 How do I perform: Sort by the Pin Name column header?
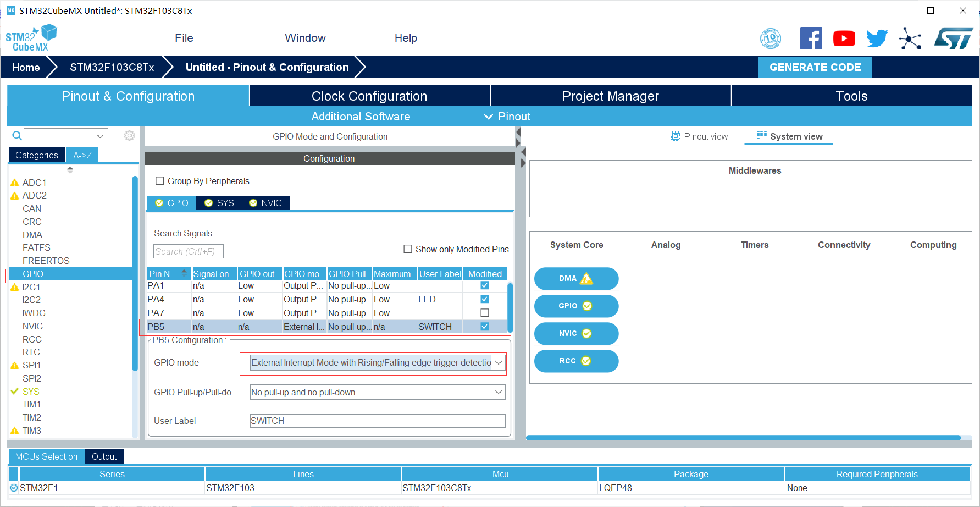(168, 274)
